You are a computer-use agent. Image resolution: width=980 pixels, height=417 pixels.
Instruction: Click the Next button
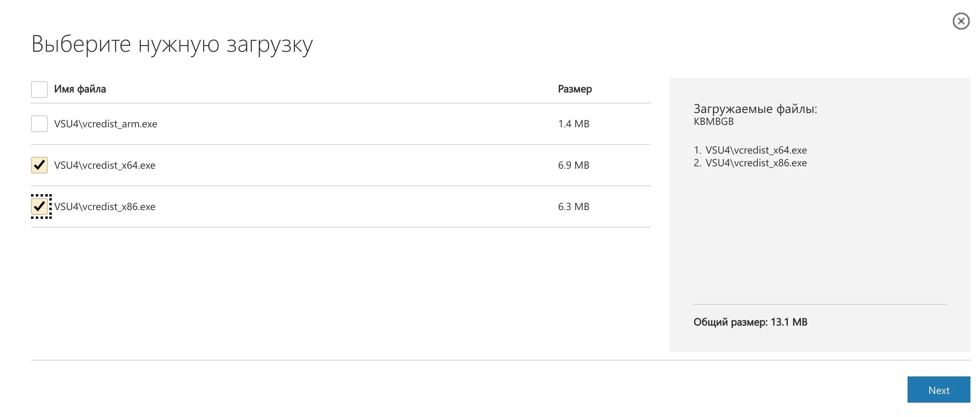click(x=938, y=390)
